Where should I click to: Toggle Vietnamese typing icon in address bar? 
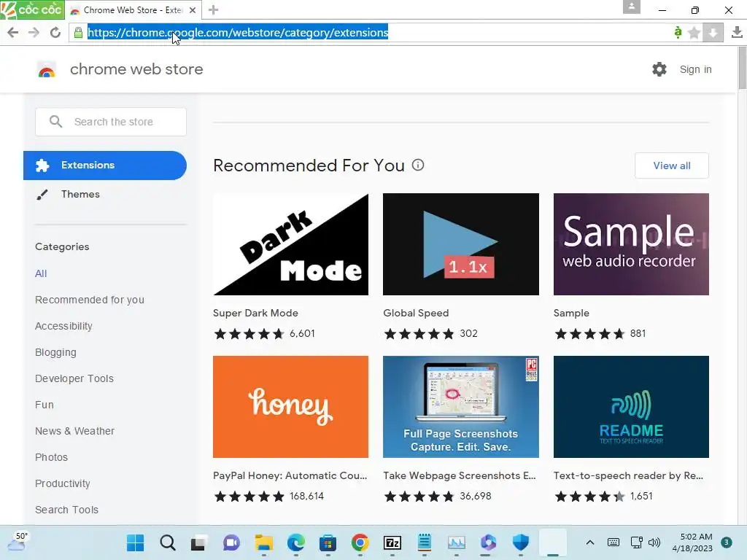click(678, 32)
